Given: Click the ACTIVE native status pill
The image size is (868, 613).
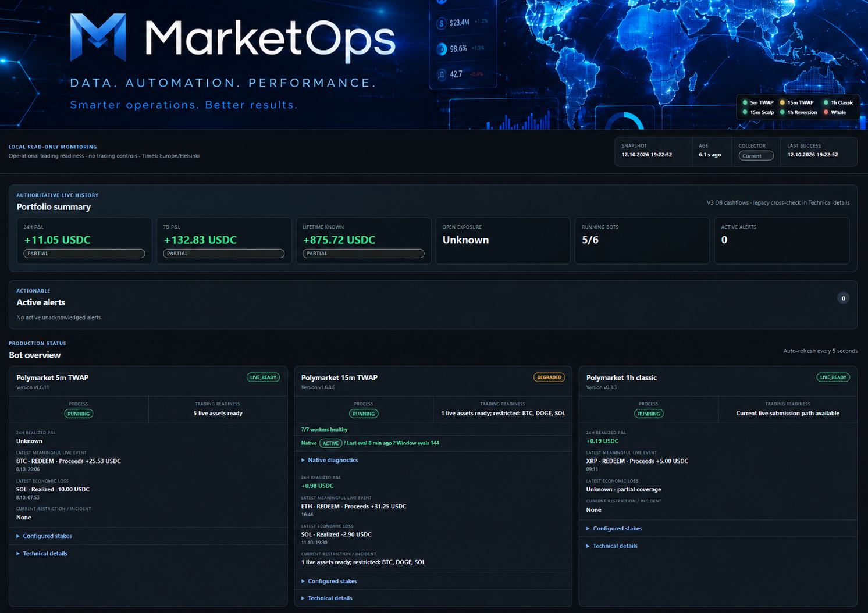Looking at the screenshot, I should pos(330,443).
